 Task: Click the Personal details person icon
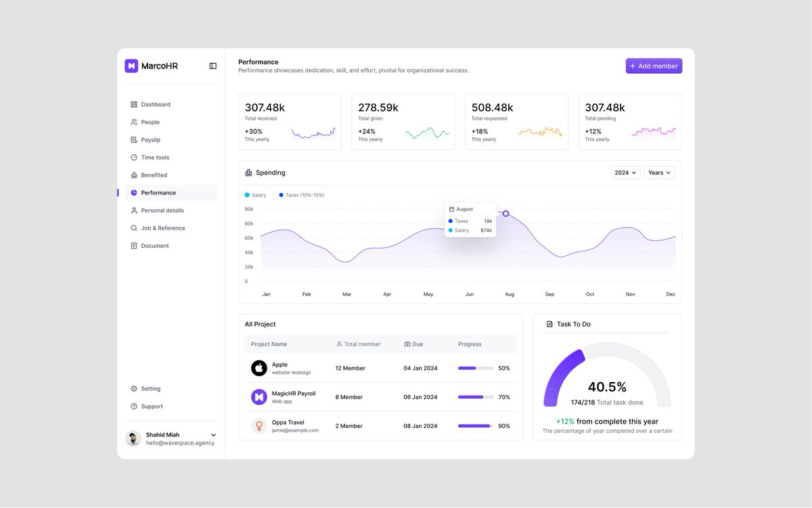tap(134, 211)
